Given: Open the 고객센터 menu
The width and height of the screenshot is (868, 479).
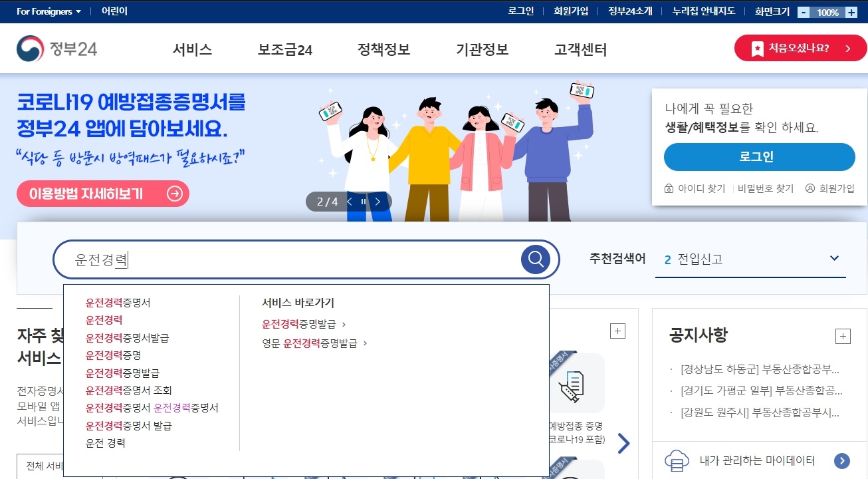Looking at the screenshot, I should point(580,49).
